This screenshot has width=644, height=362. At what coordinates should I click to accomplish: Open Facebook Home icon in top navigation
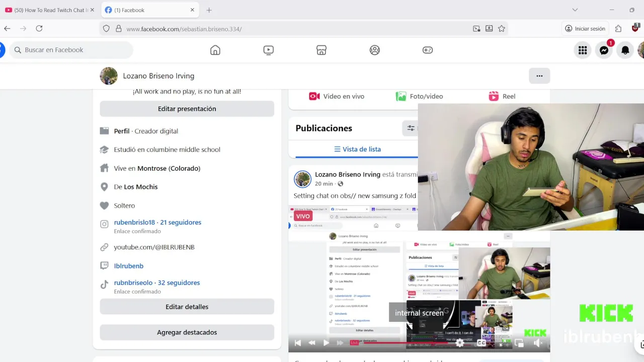(215, 50)
